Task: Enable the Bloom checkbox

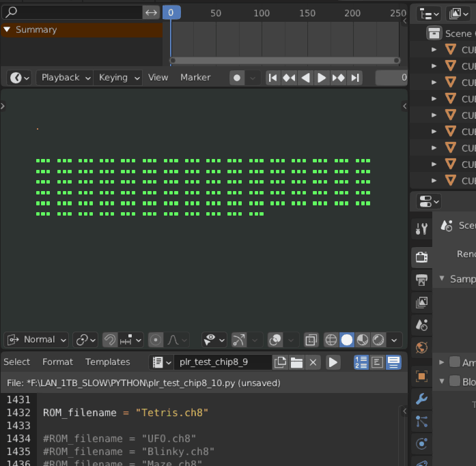Action: tap(455, 381)
